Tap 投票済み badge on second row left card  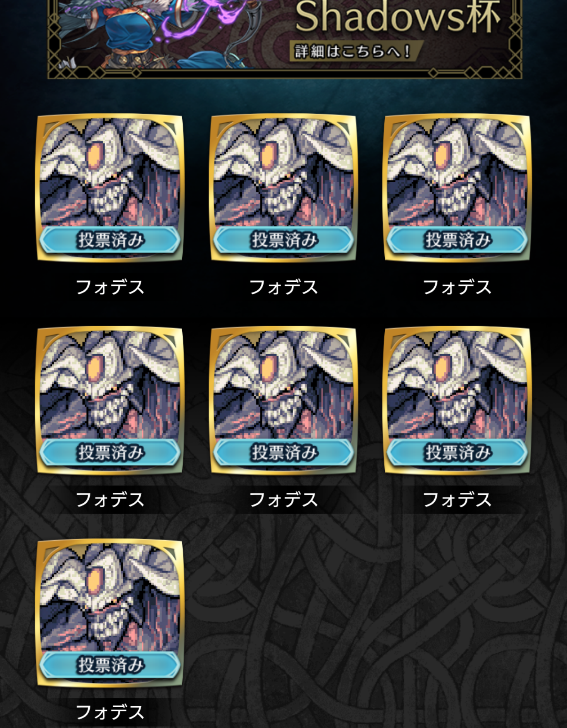pyautogui.click(x=110, y=452)
